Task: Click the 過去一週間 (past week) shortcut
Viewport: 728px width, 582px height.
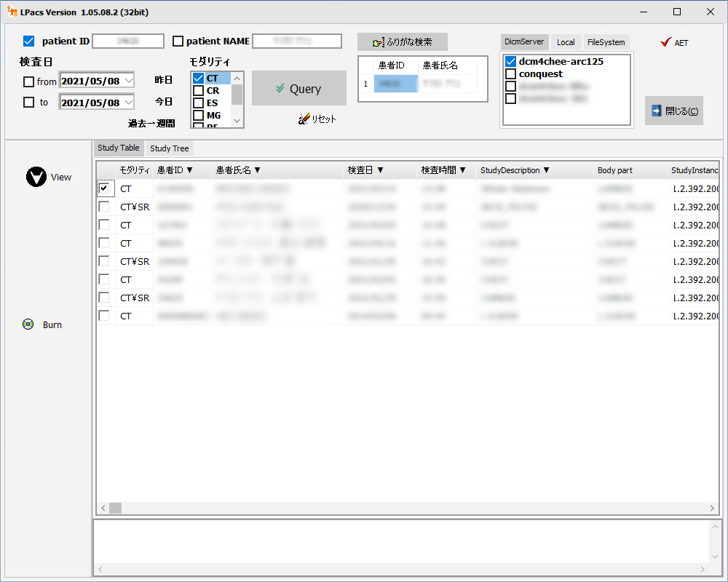Action: [x=151, y=123]
